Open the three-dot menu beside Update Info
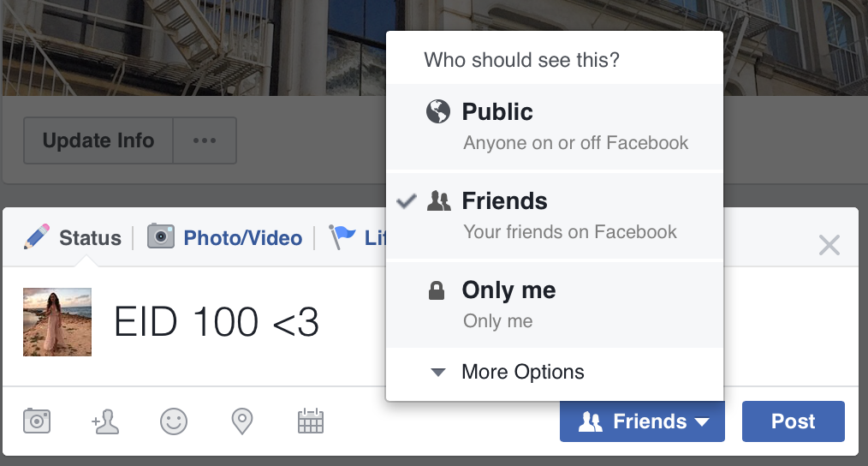This screenshot has height=466, width=868. pyautogui.click(x=205, y=140)
